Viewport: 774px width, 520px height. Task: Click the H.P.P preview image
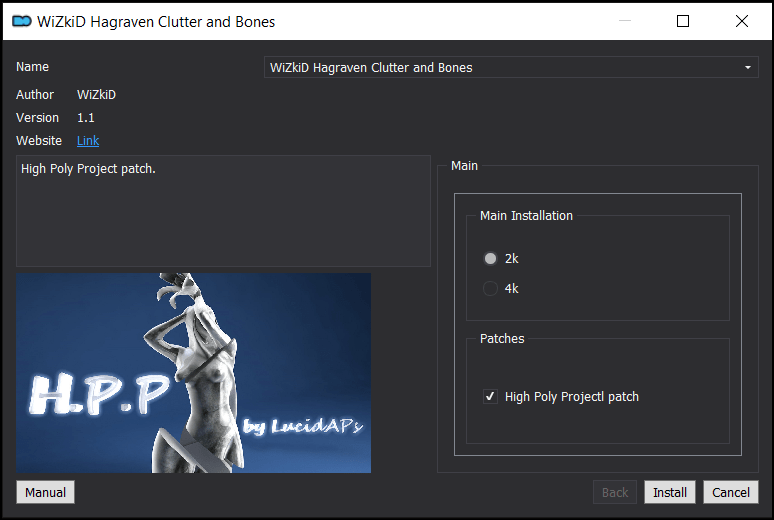coord(194,373)
